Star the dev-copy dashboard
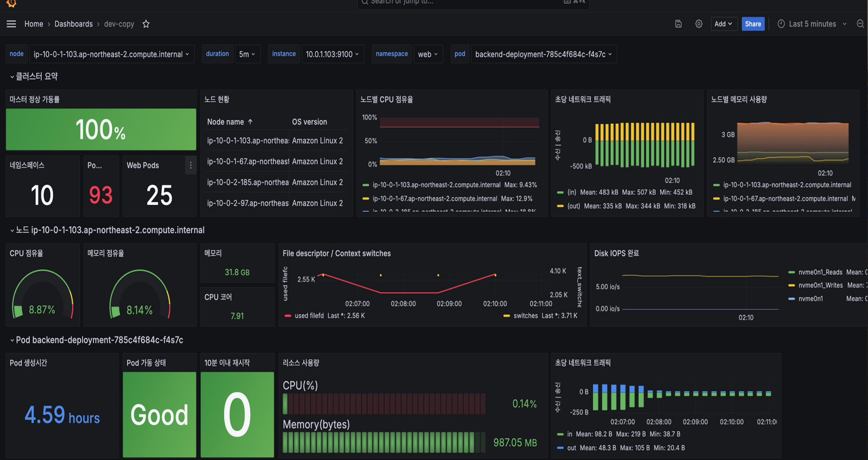 [x=146, y=24]
